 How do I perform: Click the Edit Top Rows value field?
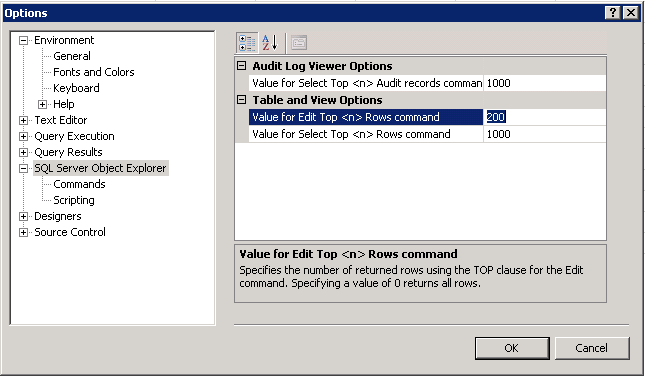coord(544,117)
